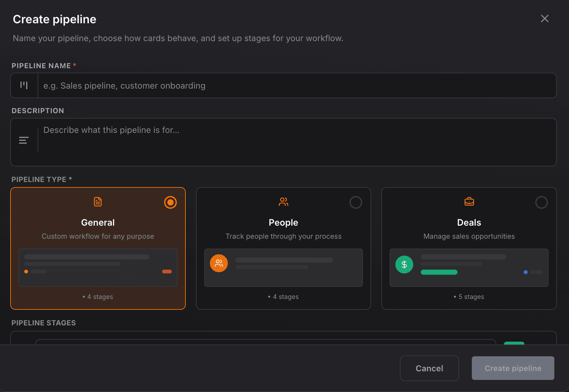Click the people icon on the People card
The height and width of the screenshot is (392, 569).
pos(283,201)
